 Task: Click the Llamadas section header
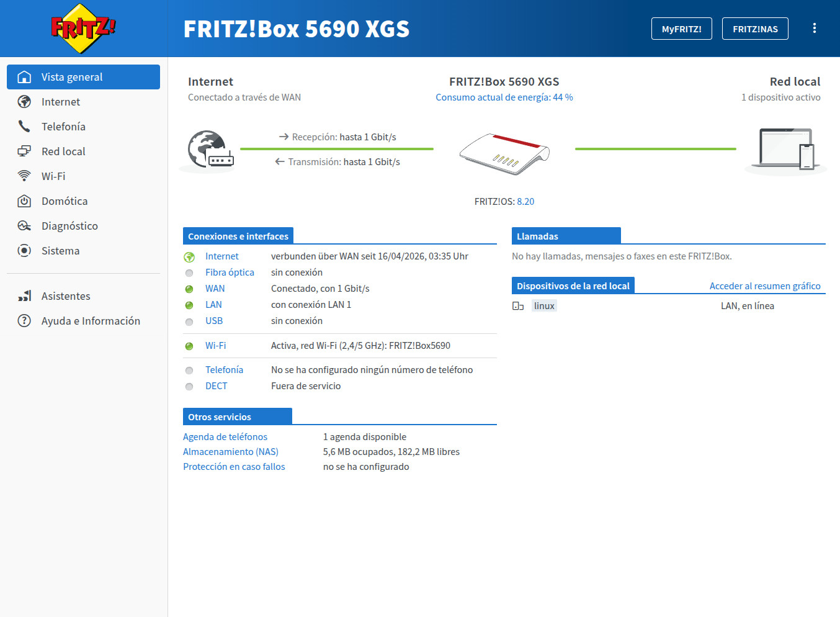click(566, 236)
